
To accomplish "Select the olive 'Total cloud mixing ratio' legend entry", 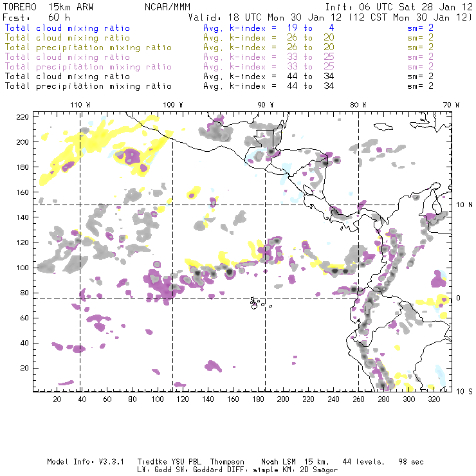I will click(x=68, y=38).
